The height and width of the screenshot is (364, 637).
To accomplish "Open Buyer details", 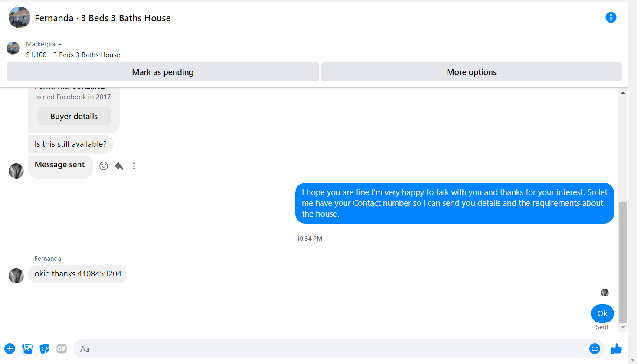I will pyautogui.click(x=74, y=116).
